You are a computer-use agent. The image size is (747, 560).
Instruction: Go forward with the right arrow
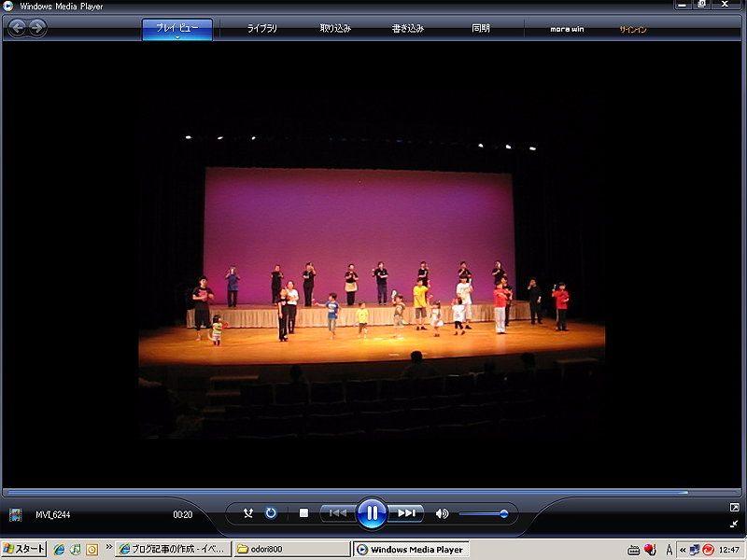37,28
